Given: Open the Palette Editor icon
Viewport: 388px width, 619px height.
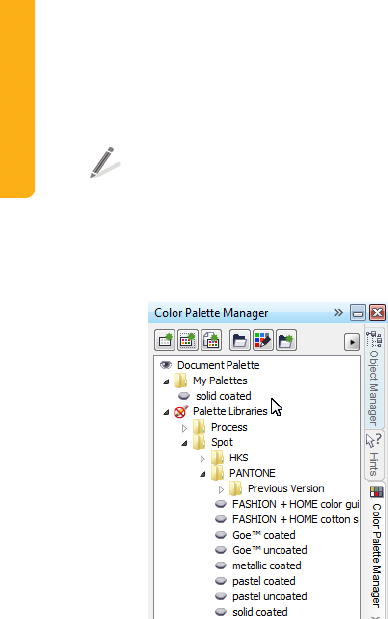Looking at the screenshot, I should [x=263, y=340].
